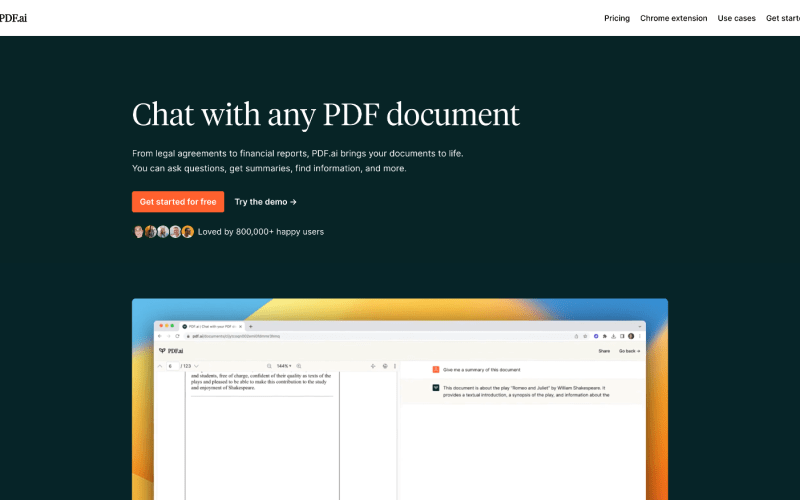Viewport: 800px width, 500px height.
Task: Select the PDF.ai browser tab in the demo
Action: point(212,327)
